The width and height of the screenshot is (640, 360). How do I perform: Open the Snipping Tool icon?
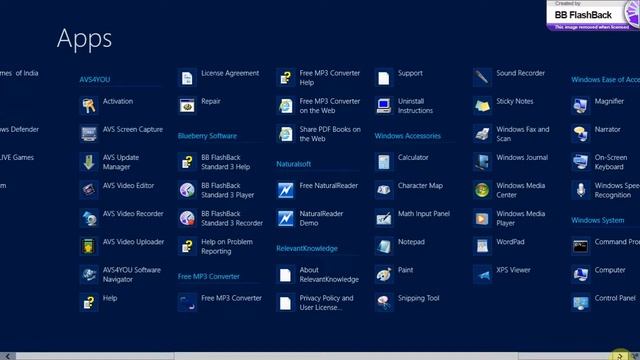pyautogui.click(x=384, y=303)
